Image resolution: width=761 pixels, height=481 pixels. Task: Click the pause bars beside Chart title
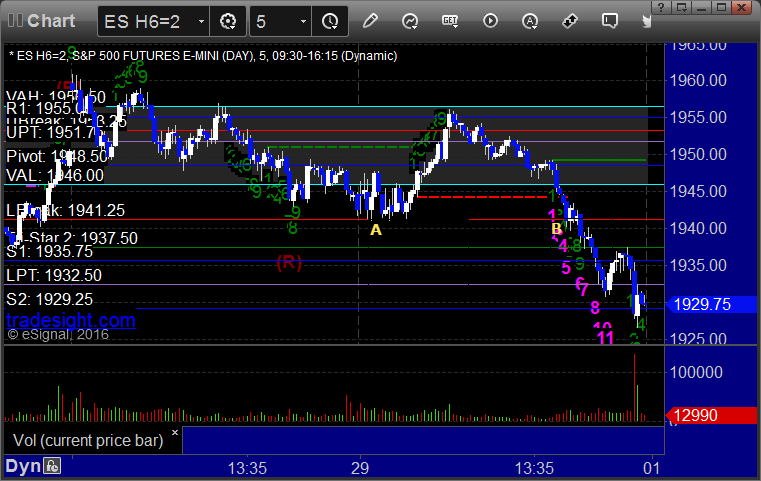[15, 21]
